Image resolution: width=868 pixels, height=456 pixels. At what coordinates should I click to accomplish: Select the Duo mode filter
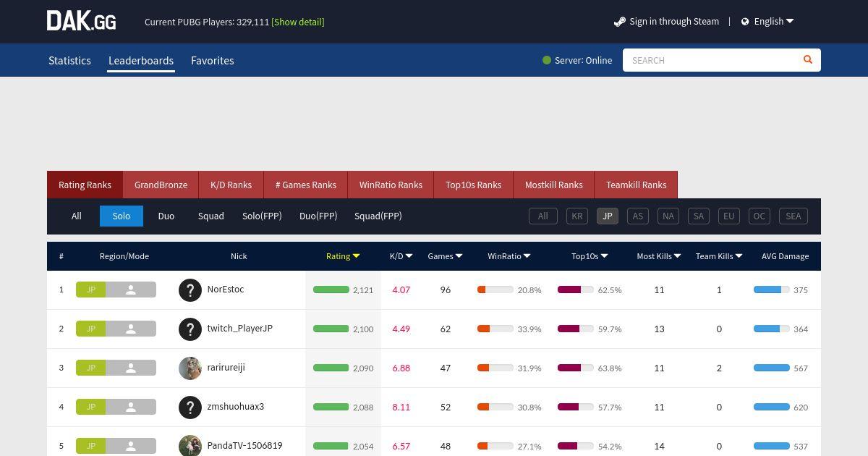click(166, 216)
